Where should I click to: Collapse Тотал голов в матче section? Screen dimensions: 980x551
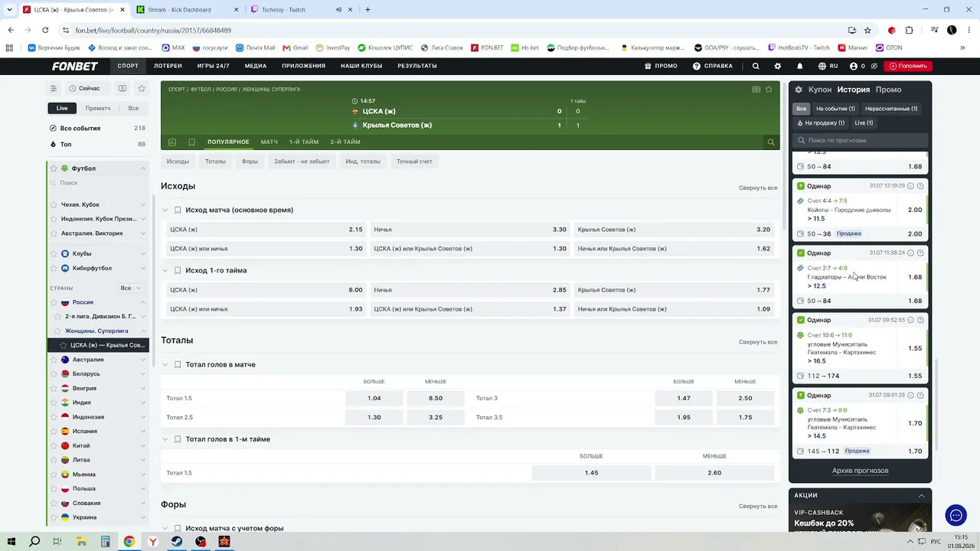[x=165, y=364]
